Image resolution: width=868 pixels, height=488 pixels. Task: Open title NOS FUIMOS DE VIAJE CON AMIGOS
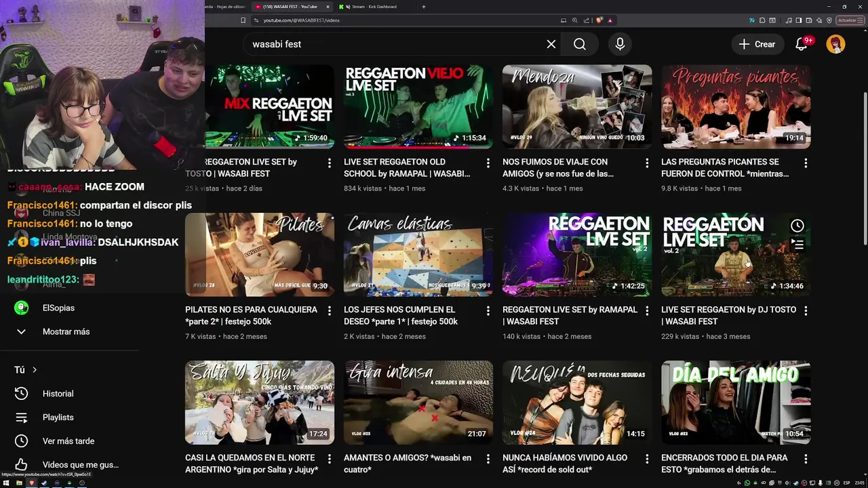[558, 168]
